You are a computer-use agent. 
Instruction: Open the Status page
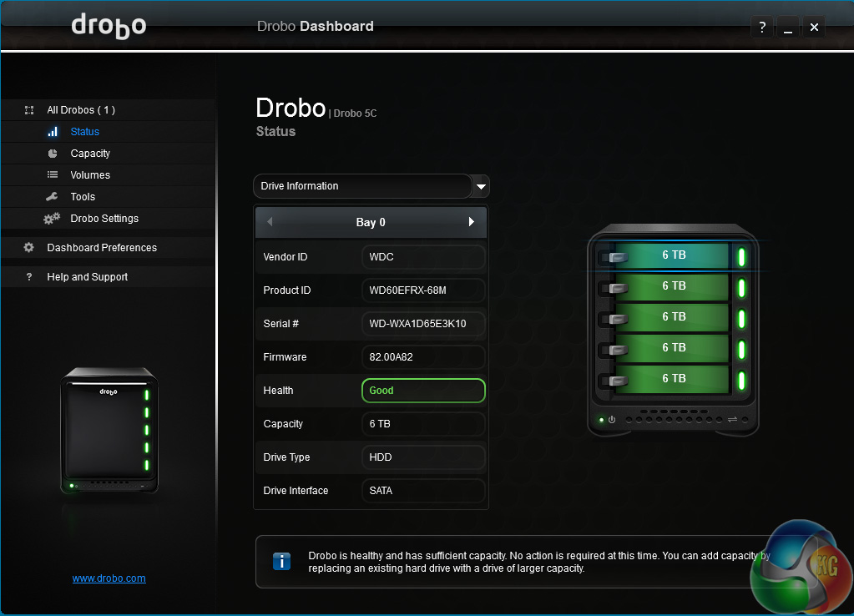[x=85, y=132]
